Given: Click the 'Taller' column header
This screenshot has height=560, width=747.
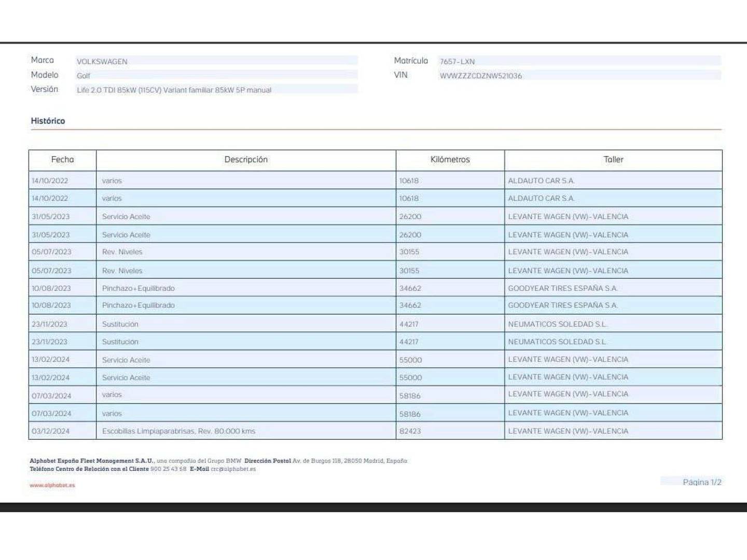Looking at the screenshot, I should pos(613,160).
